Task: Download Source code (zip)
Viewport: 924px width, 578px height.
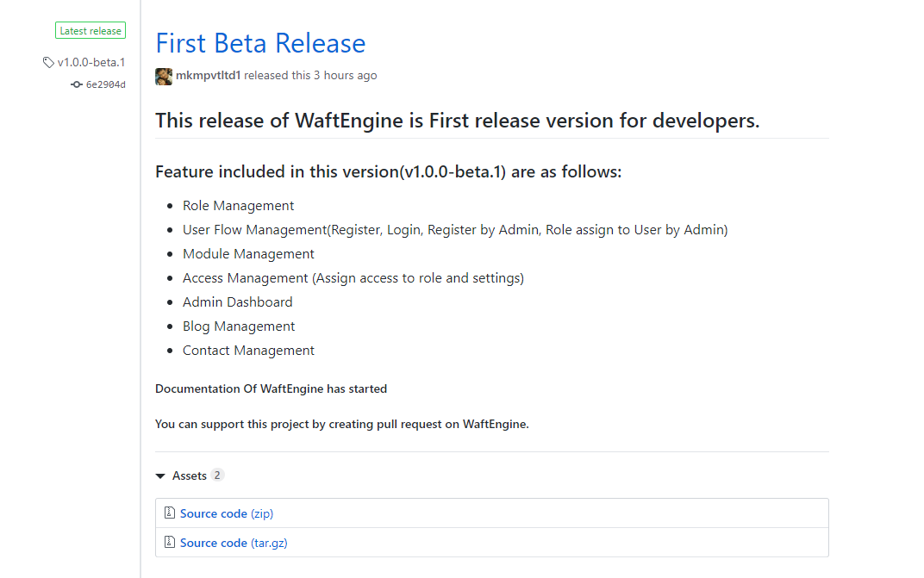Action: point(226,513)
